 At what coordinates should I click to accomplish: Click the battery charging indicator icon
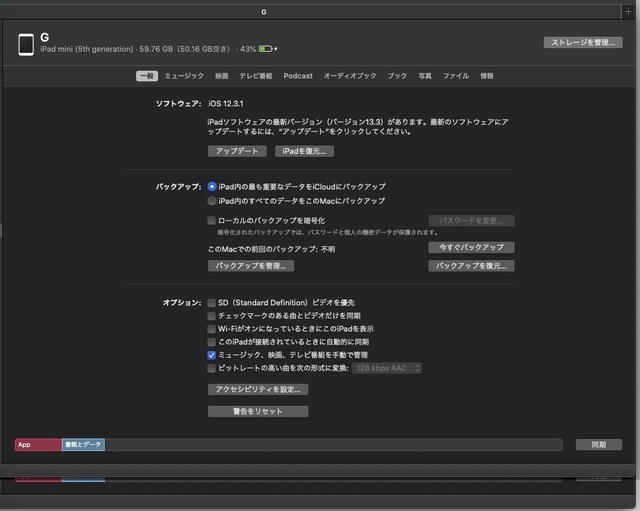coord(268,49)
